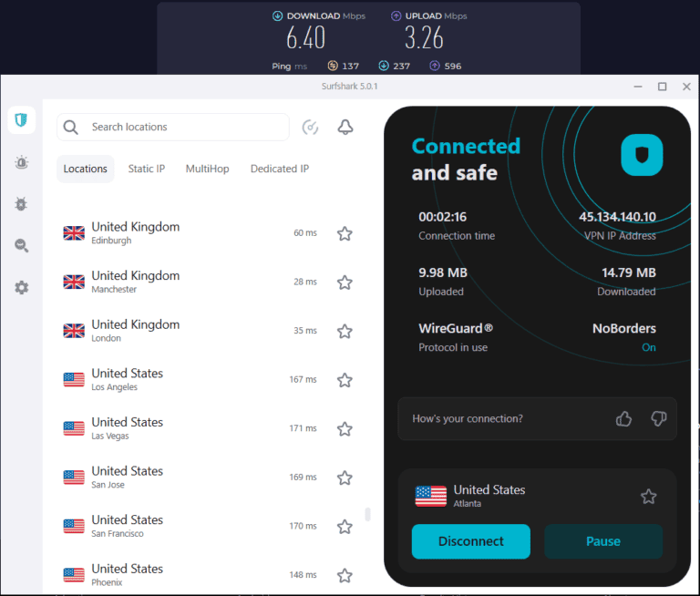Pause the VPN connection

[603, 541]
